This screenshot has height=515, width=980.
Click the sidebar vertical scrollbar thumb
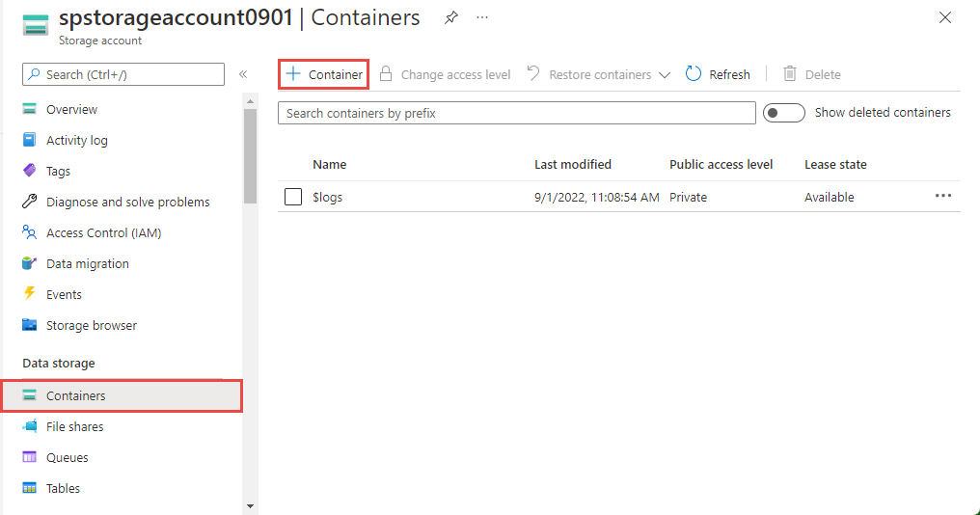[x=251, y=154]
